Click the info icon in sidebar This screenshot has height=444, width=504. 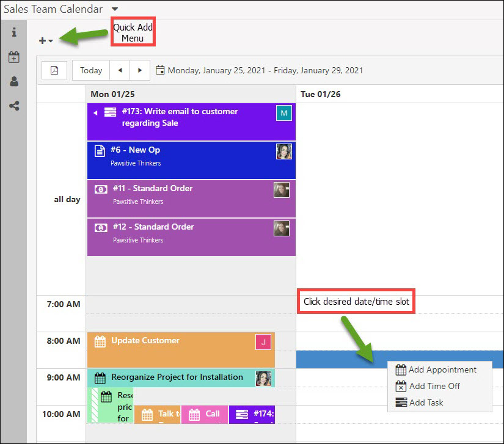click(14, 32)
